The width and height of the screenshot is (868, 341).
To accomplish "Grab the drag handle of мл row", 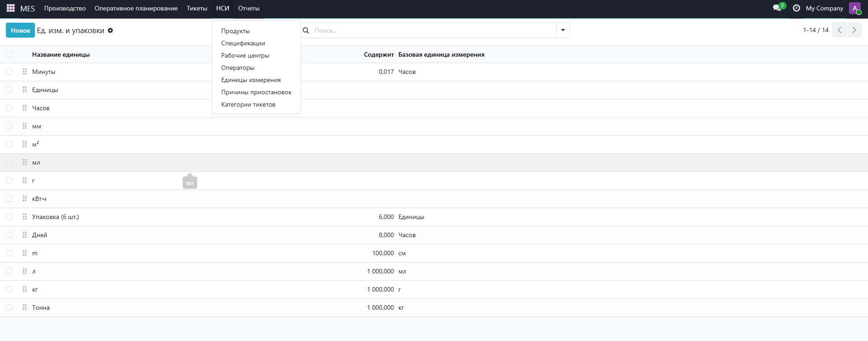I will click(24, 162).
